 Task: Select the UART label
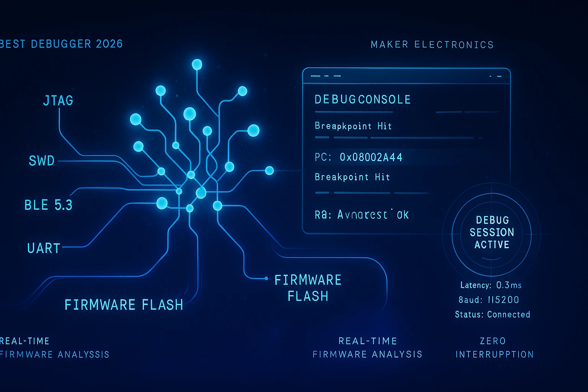click(44, 248)
